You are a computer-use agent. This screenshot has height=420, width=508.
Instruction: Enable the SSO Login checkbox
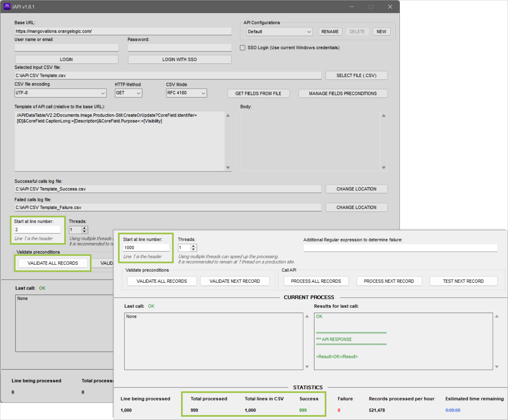[x=243, y=48]
